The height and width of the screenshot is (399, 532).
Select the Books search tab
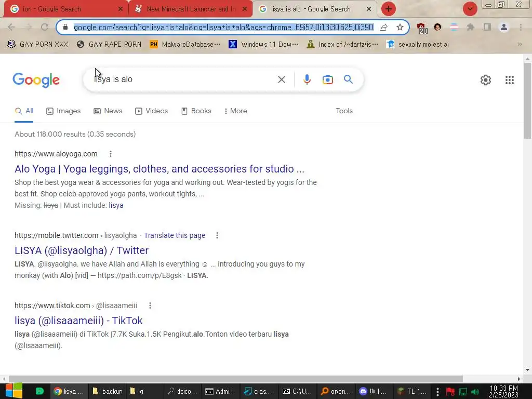pos(196,111)
